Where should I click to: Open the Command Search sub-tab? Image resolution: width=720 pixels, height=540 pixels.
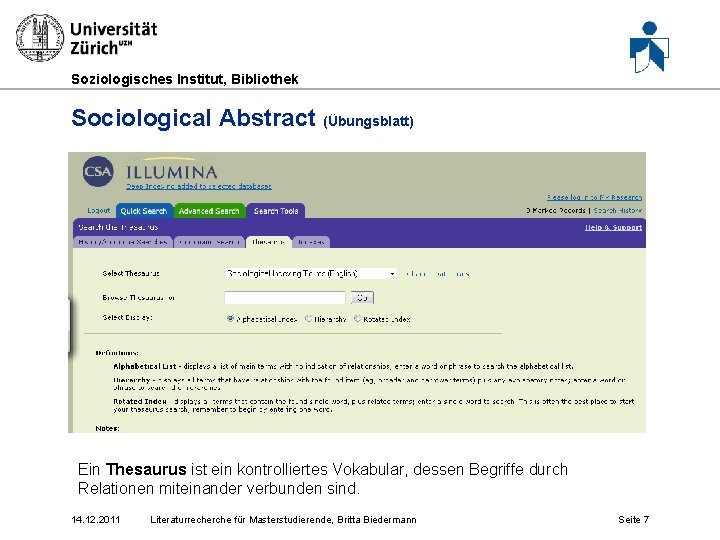210,242
